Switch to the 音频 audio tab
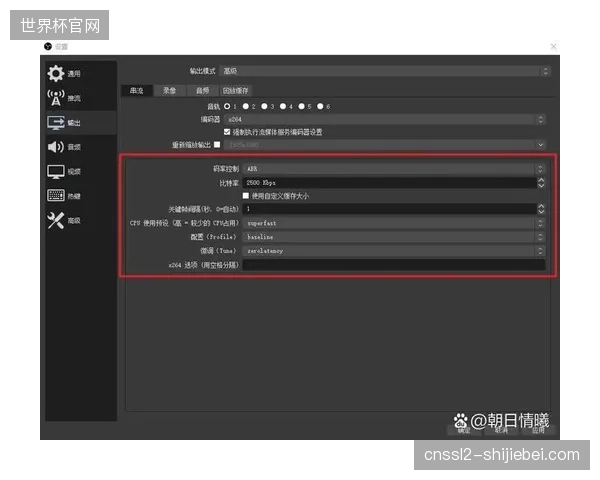Screen dimensions: 600x480 202,91
